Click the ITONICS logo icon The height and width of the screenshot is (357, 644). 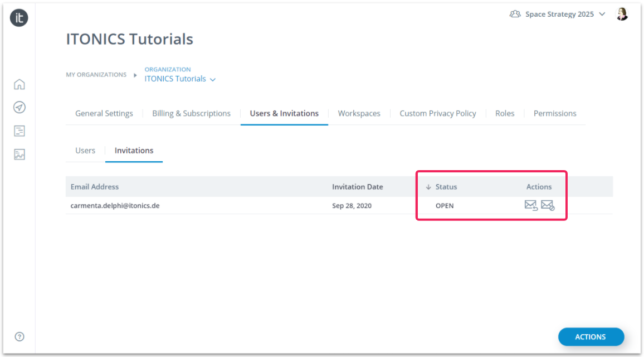[x=19, y=18]
